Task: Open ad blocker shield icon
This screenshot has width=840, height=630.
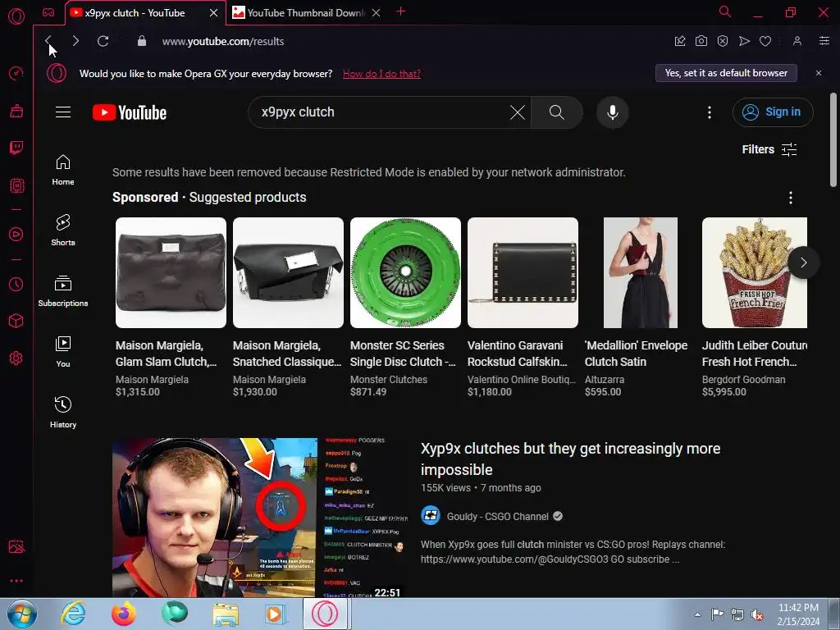Action: 723,41
